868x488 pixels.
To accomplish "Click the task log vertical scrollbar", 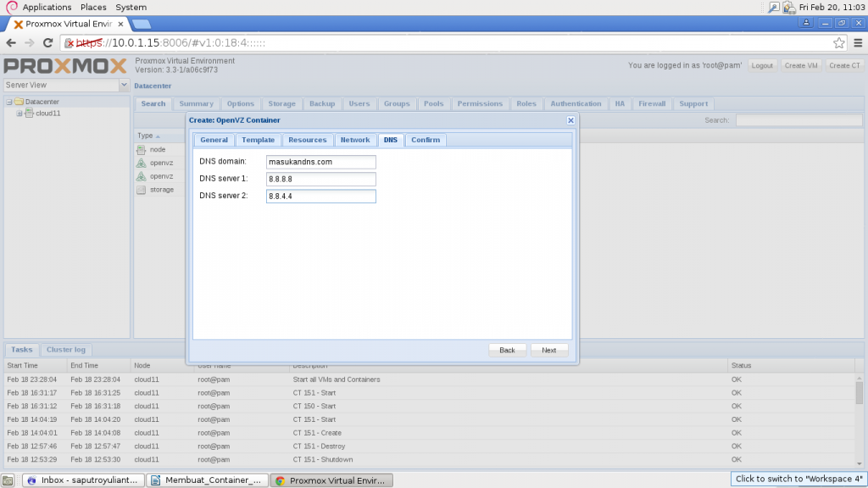I will pyautogui.click(x=860, y=420).
